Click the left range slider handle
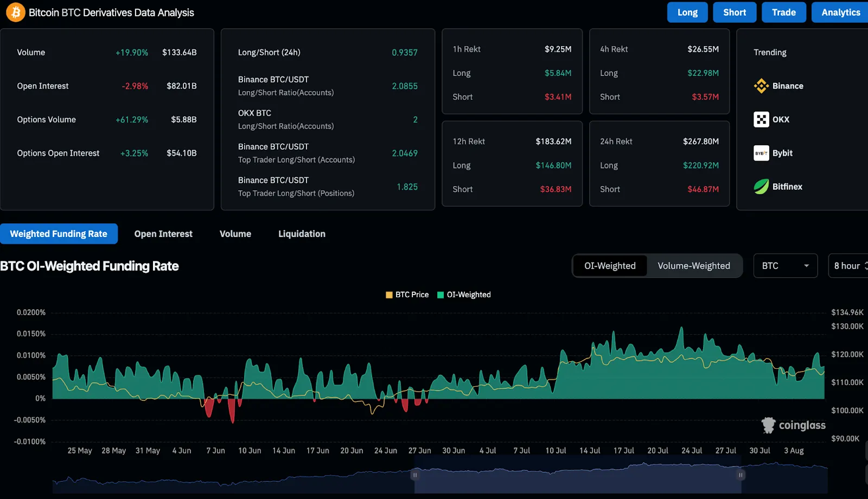868x499 pixels. 415,475
